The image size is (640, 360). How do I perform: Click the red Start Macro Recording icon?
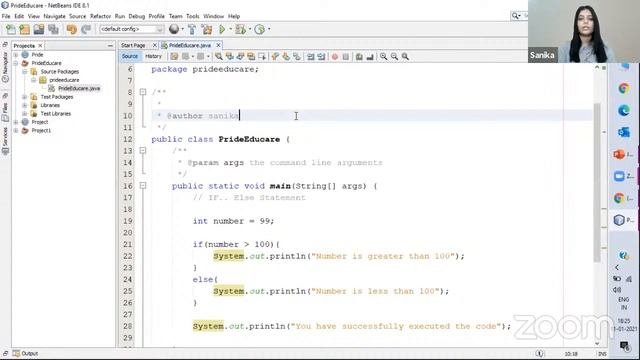335,57
